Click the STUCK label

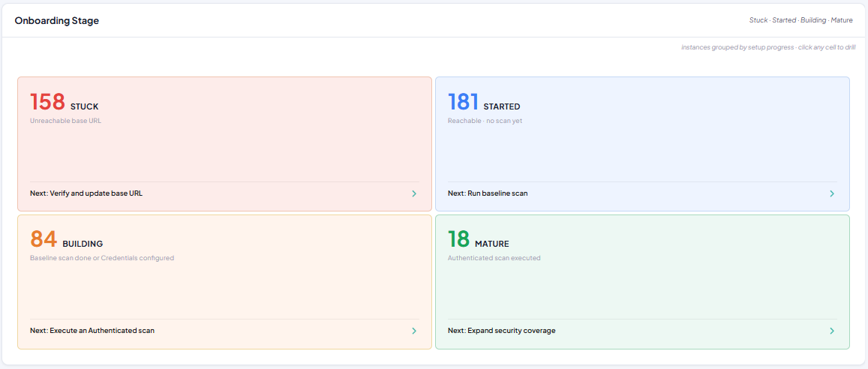point(84,106)
